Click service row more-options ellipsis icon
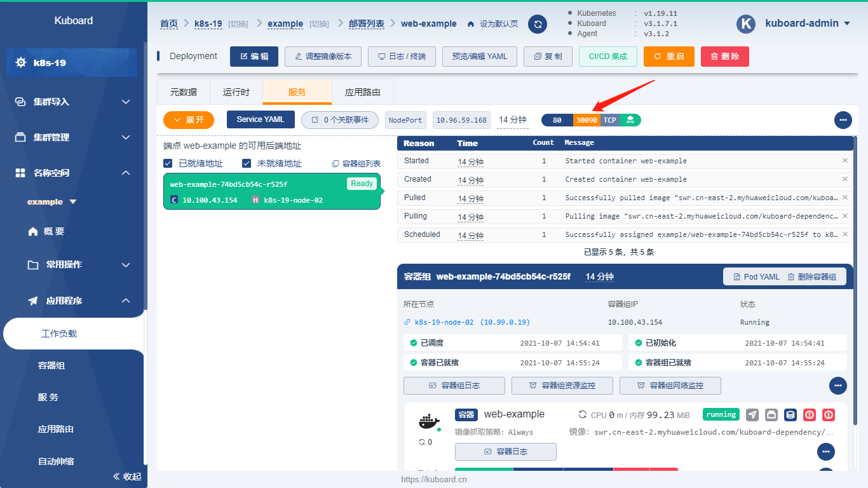868x488 pixels. (x=843, y=119)
